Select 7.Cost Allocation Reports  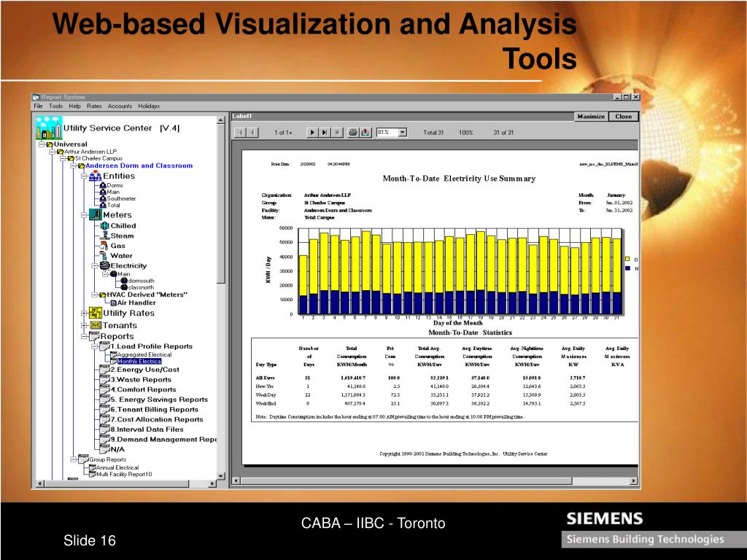tap(158, 419)
